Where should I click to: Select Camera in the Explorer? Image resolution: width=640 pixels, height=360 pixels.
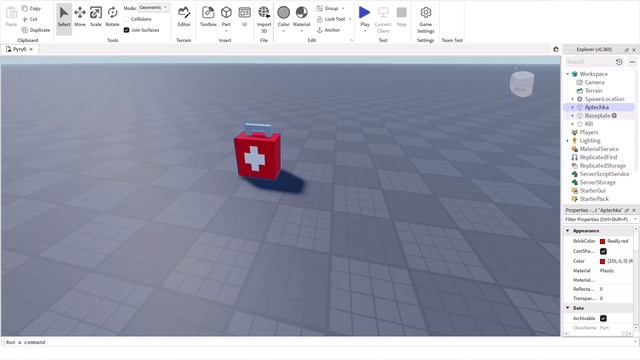[595, 82]
